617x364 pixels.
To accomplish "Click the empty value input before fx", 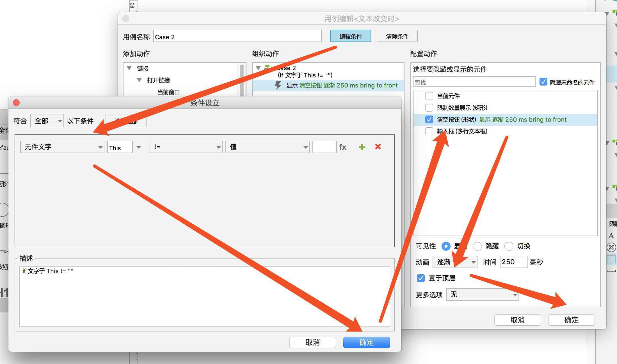I will pyautogui.click(x=325, y=147).
